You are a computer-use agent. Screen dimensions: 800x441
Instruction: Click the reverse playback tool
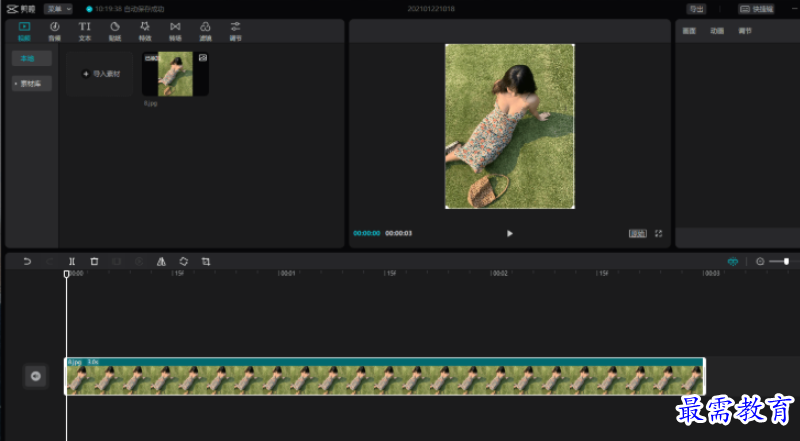[x=139, y=261]
